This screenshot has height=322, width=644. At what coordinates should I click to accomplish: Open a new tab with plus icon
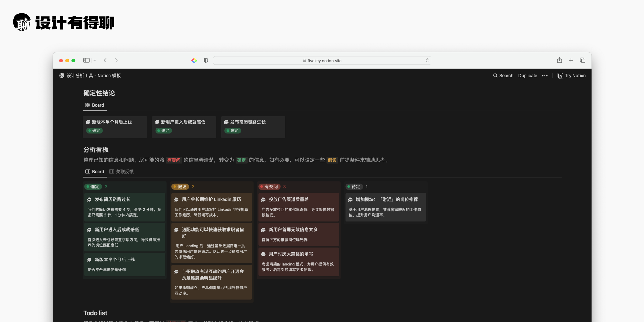coord(571,60)
